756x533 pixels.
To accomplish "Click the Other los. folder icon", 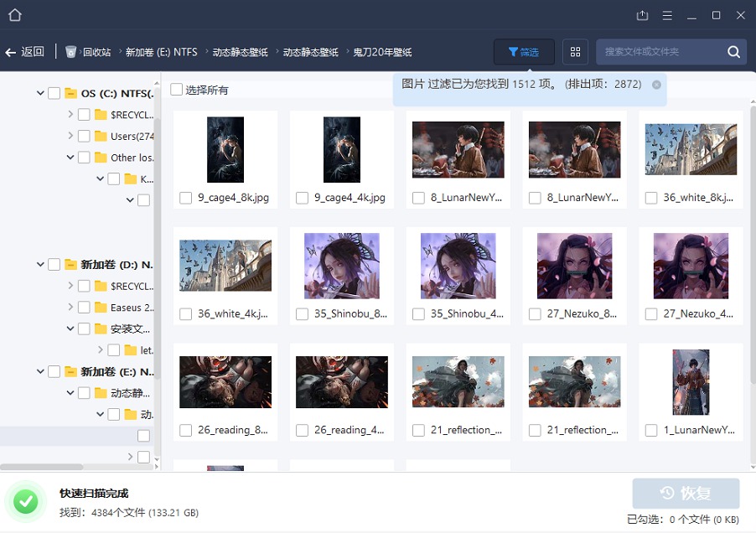I will coord(101,157).
